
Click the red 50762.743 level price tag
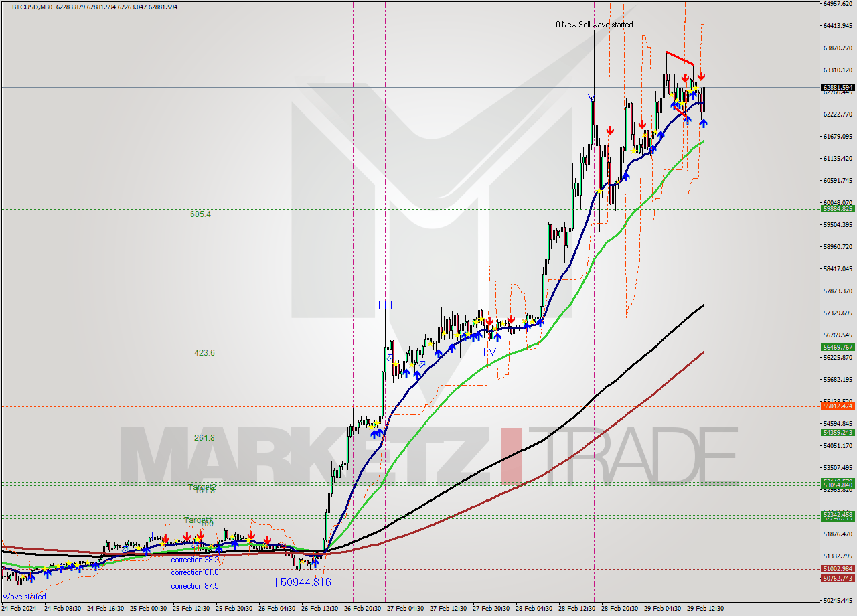click(x=837, y=579)
